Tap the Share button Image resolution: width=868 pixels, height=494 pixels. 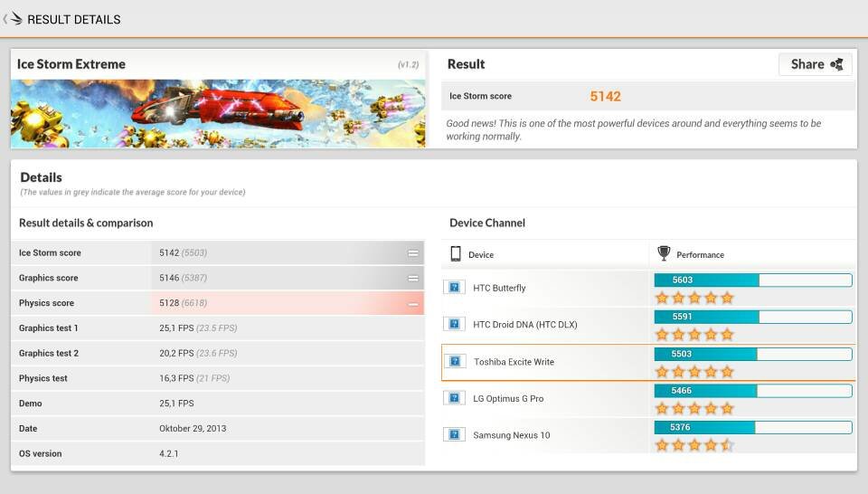pos(816,64)
